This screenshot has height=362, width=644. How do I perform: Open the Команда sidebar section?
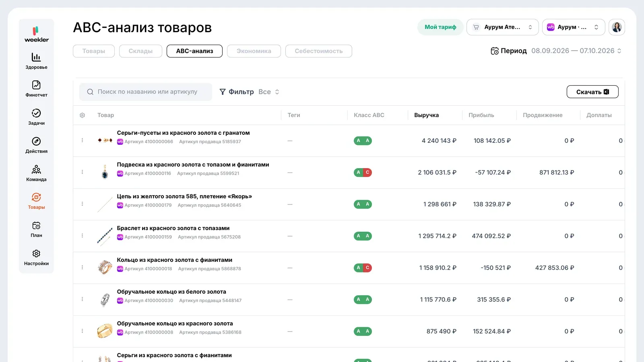[x=36, y=173]
